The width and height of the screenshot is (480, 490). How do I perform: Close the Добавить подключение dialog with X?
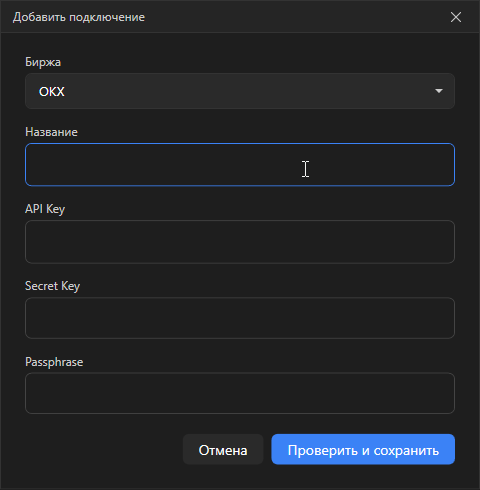click(x=456, y=17)
